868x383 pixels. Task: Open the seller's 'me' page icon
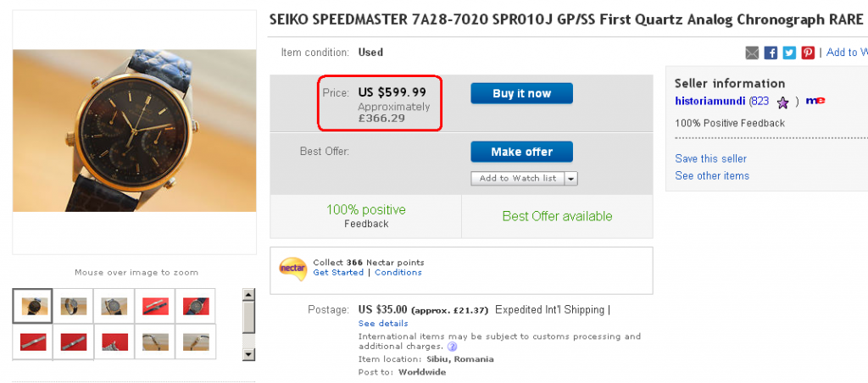click(x=815, y=101)
